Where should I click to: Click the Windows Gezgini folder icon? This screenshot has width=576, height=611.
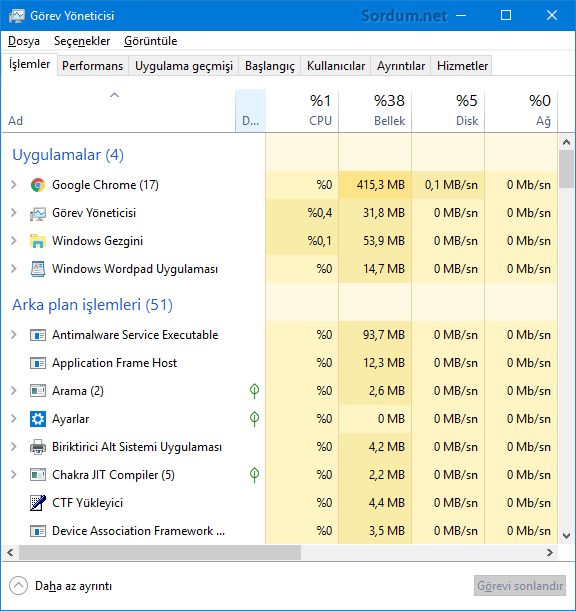point(38,241)
